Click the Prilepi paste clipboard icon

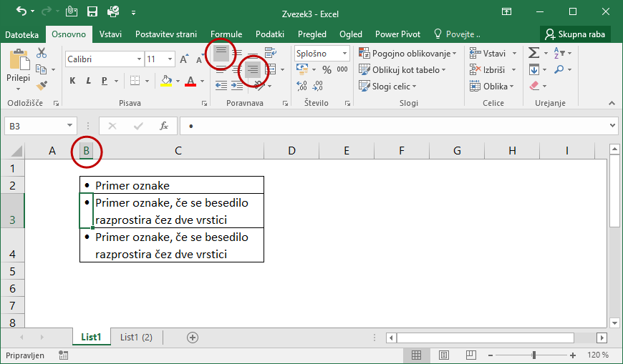[x=19, y=59]
